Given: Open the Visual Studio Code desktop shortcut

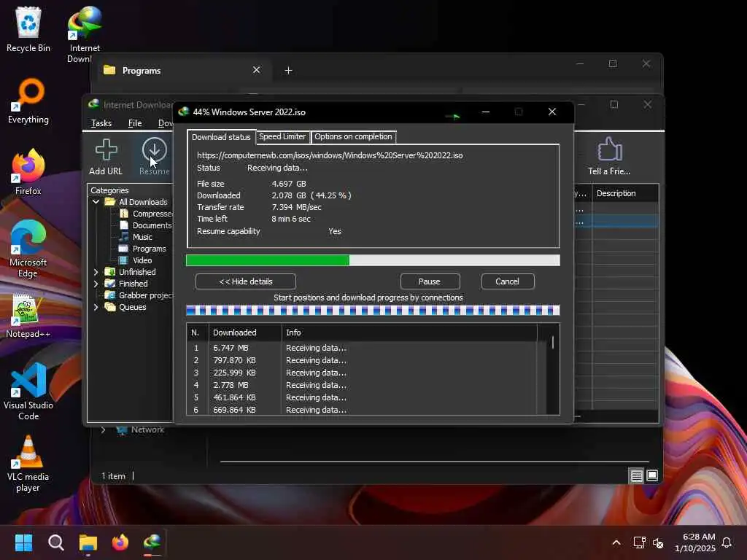Looking at the screenshot, I should [28, 392].
